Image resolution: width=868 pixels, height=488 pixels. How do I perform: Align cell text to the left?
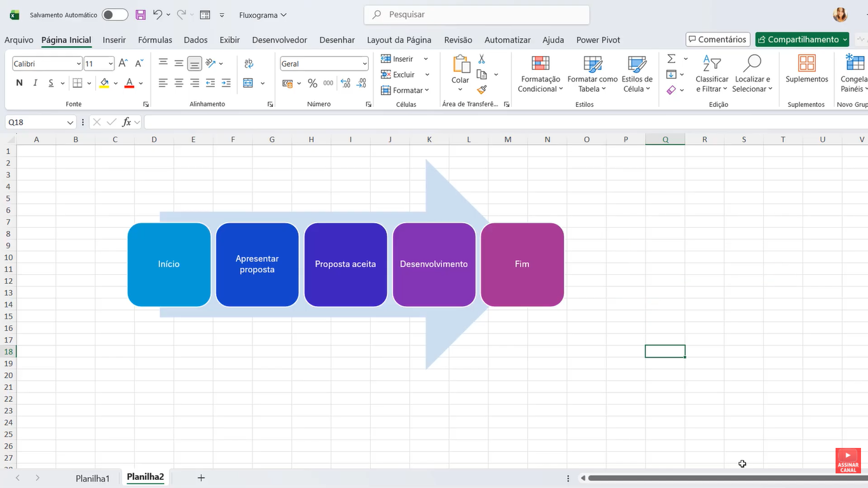tap(163, 83)
